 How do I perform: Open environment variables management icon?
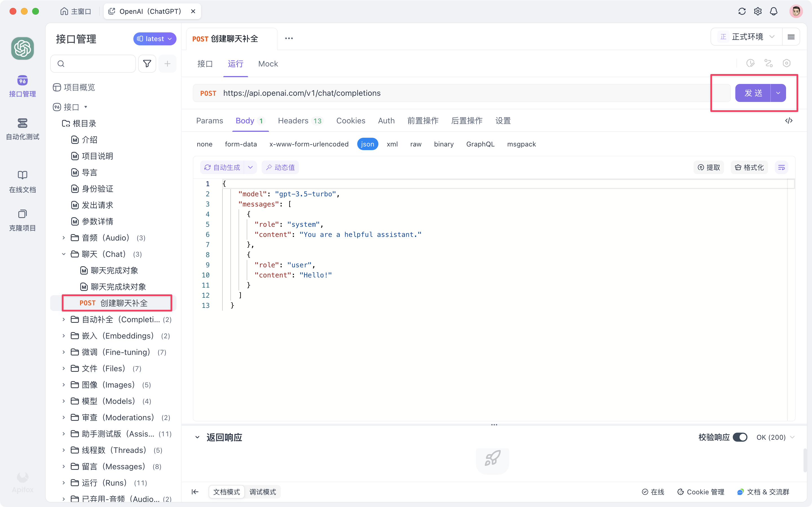(x=769, y=63)
